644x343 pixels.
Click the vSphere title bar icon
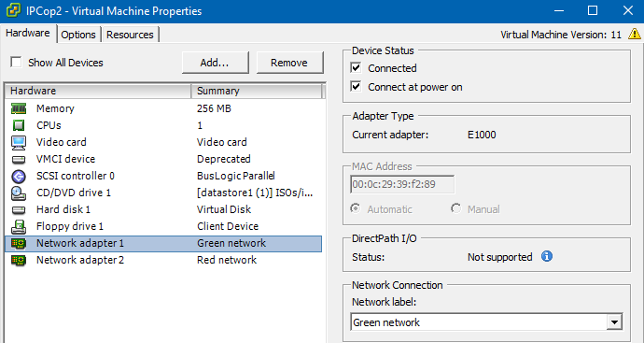(x=13, y=10)
